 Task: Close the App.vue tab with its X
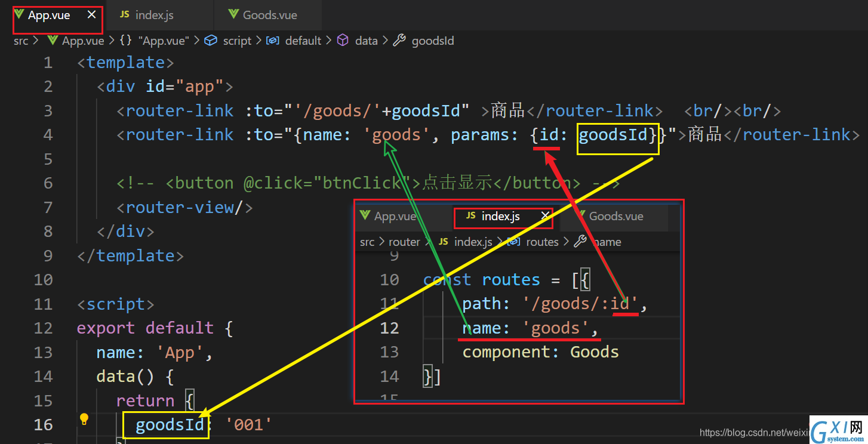pos(91,15)
